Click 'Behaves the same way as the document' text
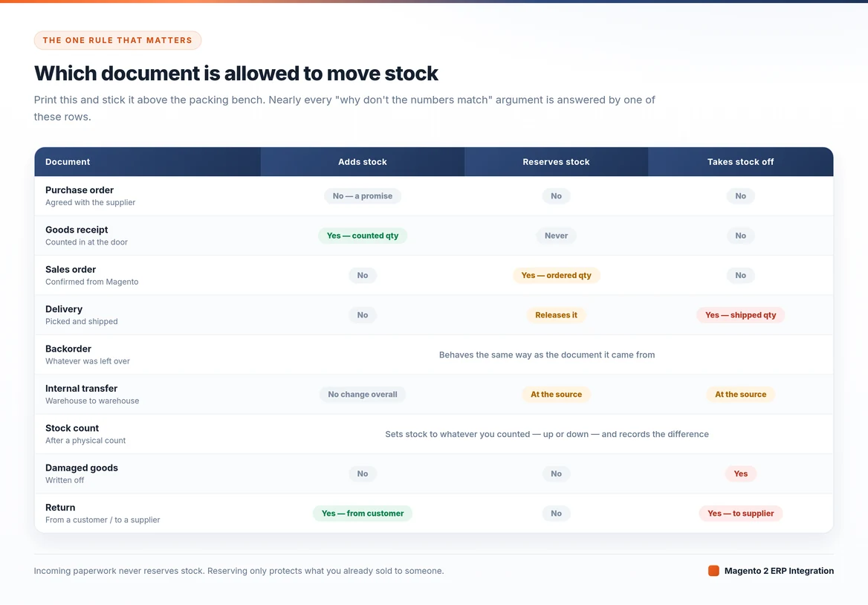868x605 pixels. point(547,355)
